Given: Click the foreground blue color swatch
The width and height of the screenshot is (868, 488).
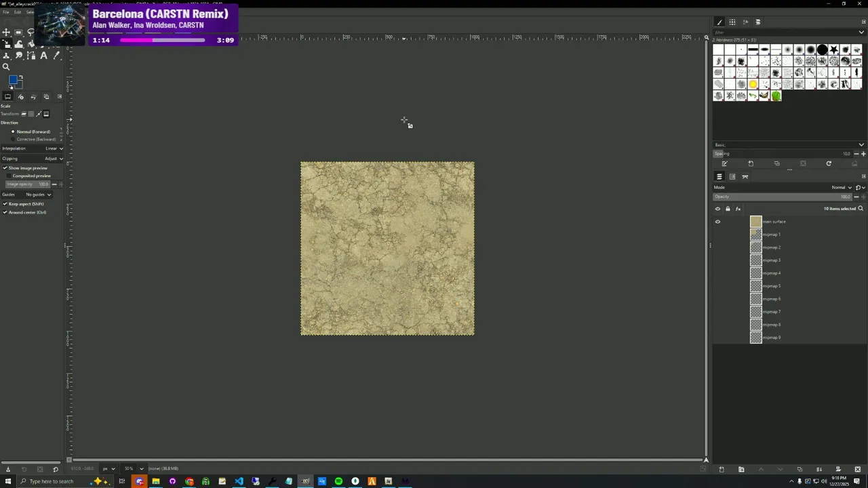Looking at the screenshot, I should click(12, 79).
